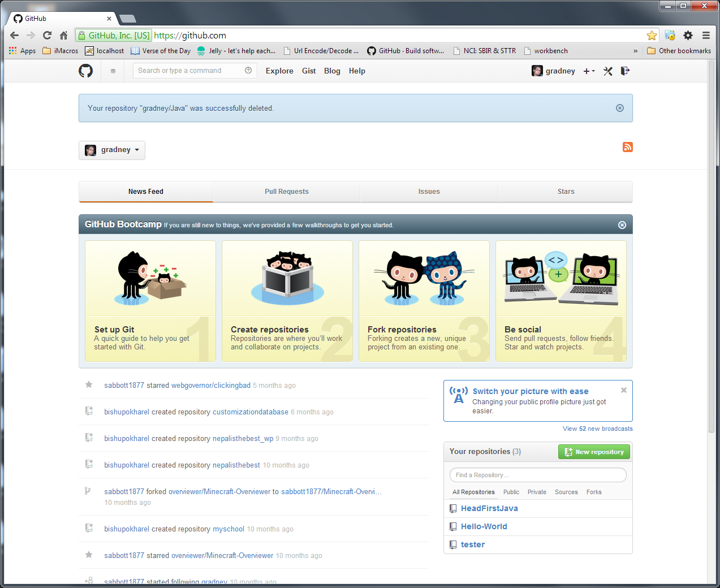Sign out using the door icon

tap(624, 71)
